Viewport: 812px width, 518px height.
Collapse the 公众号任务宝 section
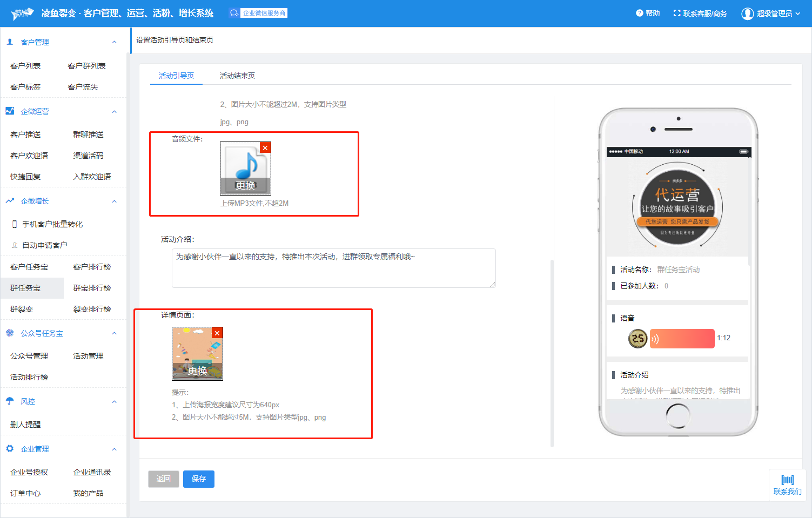[x=114, y=333]
